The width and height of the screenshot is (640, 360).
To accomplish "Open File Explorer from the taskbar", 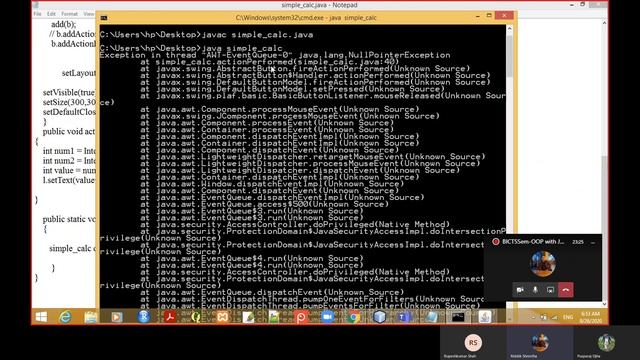I will 91,317.
